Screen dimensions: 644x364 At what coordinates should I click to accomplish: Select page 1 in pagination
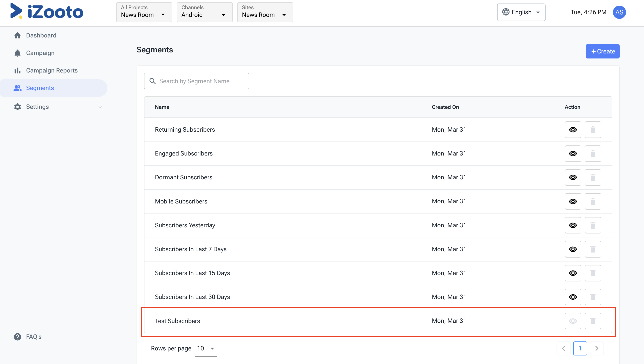coord(580,348)
